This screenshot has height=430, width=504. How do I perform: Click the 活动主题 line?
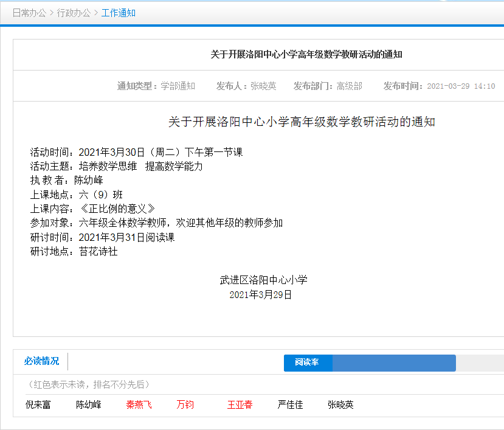point(116,166)
